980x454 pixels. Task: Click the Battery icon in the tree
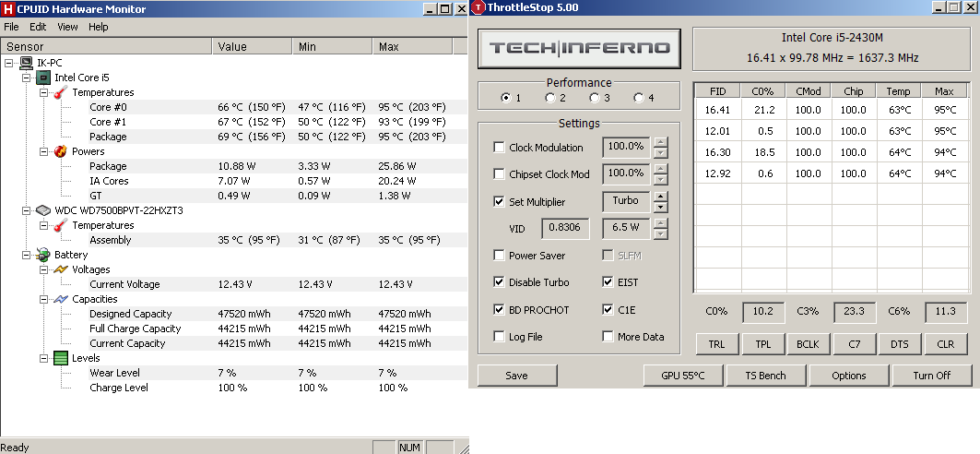click(x=43, y=255)
